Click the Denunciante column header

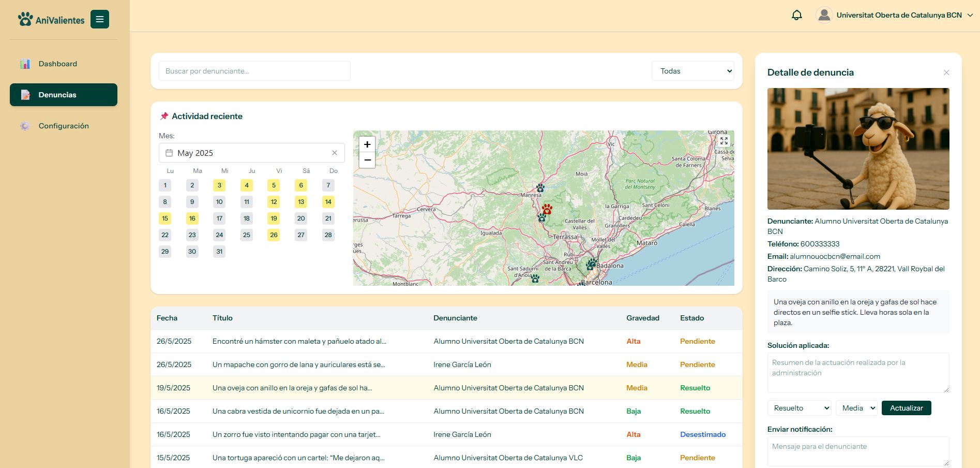[x=455, y=318]
